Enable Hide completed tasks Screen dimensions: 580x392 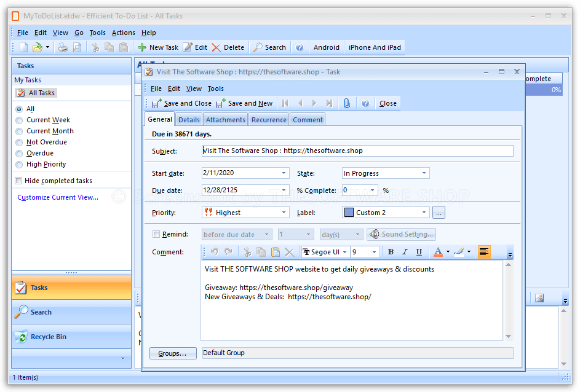click(x=18, y=181)
